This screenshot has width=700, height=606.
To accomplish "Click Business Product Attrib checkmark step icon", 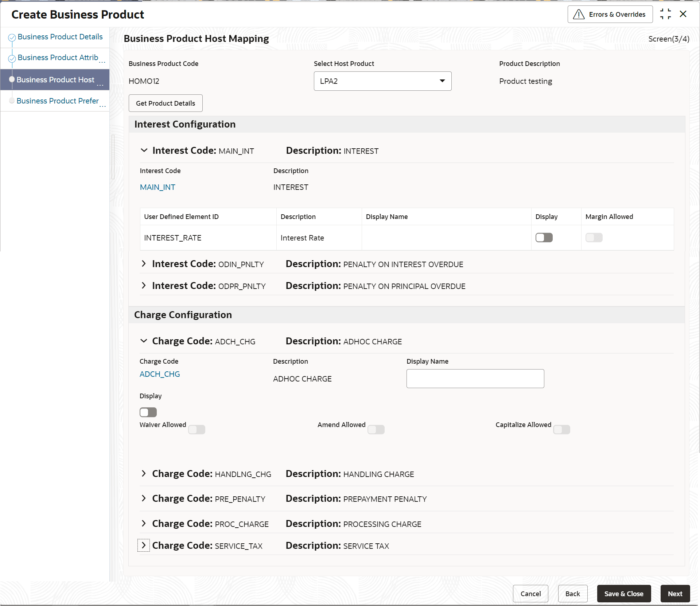I will pyautogui.click(x=12, y=58).
